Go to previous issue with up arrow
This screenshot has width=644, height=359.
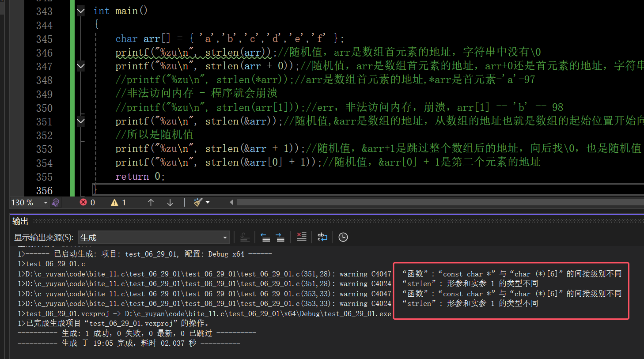click(x=151, y=202)
